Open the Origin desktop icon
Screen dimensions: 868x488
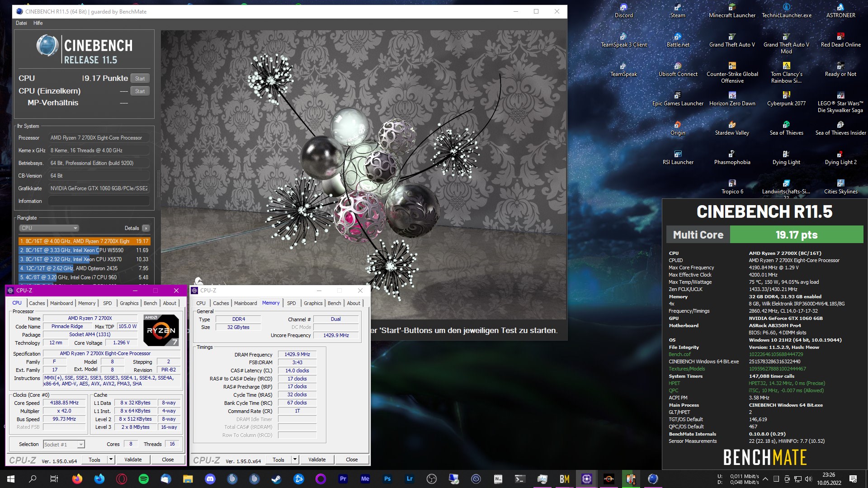(678, 128)
